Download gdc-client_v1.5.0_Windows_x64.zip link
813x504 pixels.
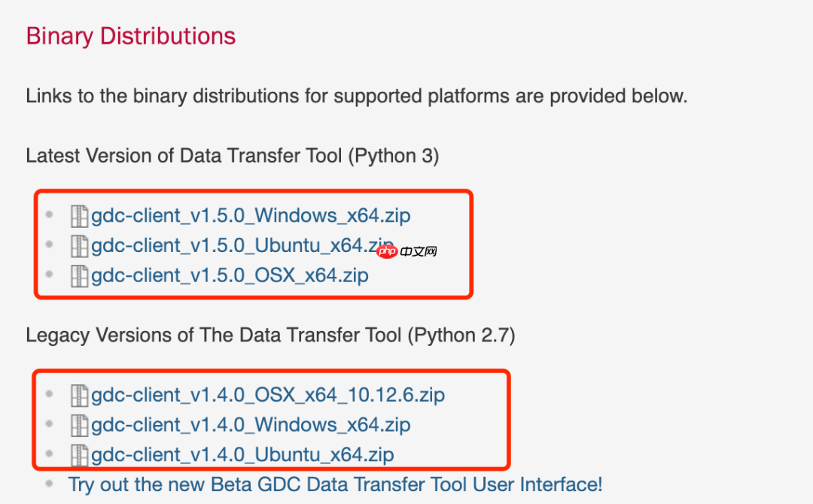click(x=251, y=216)
